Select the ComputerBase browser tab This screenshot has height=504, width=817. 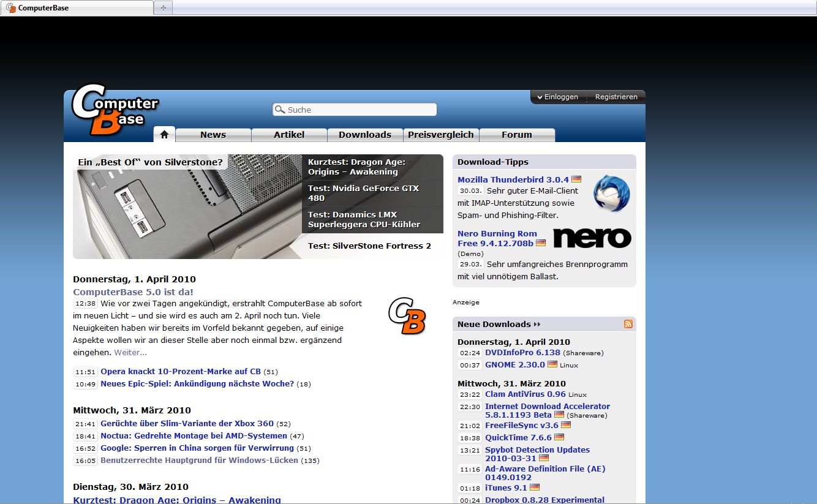(x=77, y=8)
